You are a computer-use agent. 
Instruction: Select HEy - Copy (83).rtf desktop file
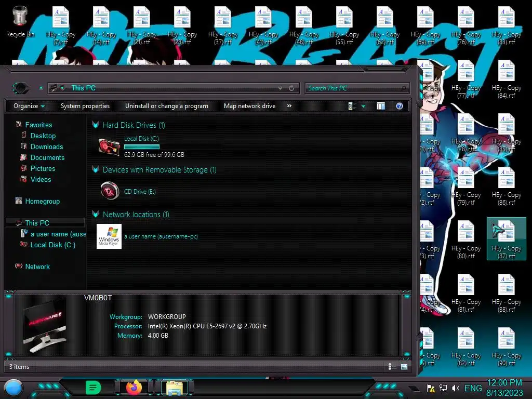point(507,26)
